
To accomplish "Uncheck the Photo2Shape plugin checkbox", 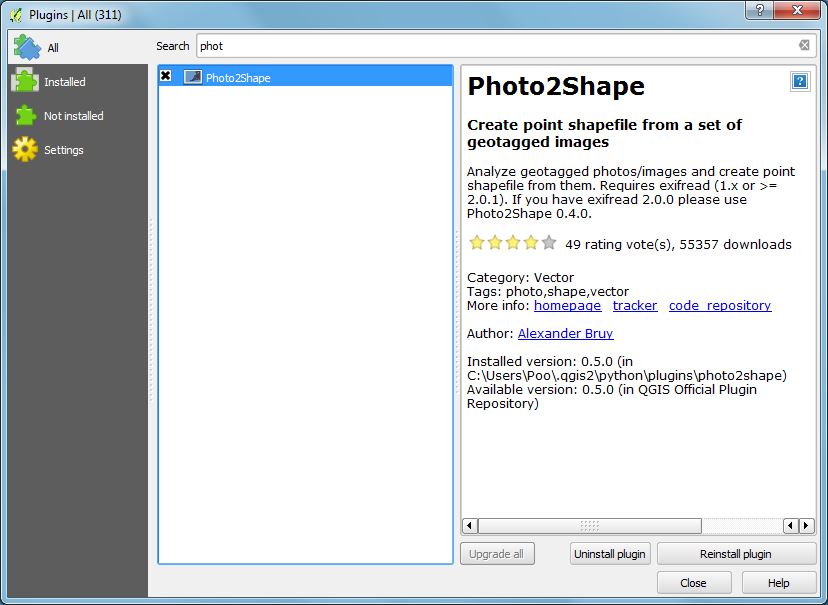I will (166, 76).
